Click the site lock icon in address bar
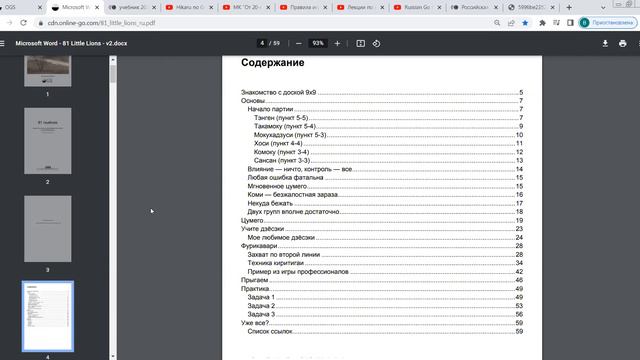This screenshot has height=360, width=640. 40,23
